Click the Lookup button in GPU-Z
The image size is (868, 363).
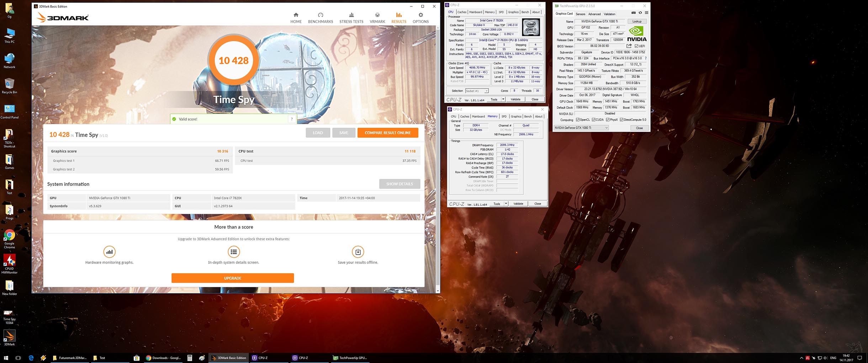637,21
